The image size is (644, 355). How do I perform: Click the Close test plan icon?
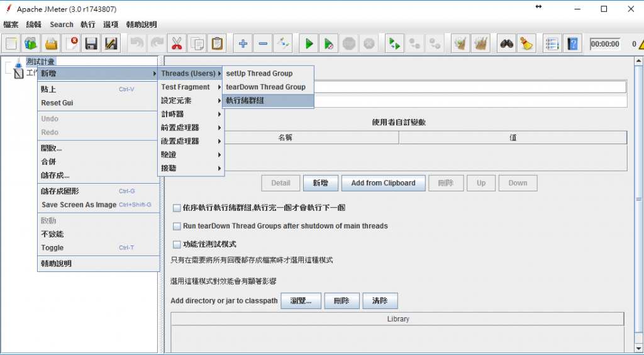point(71,43)
